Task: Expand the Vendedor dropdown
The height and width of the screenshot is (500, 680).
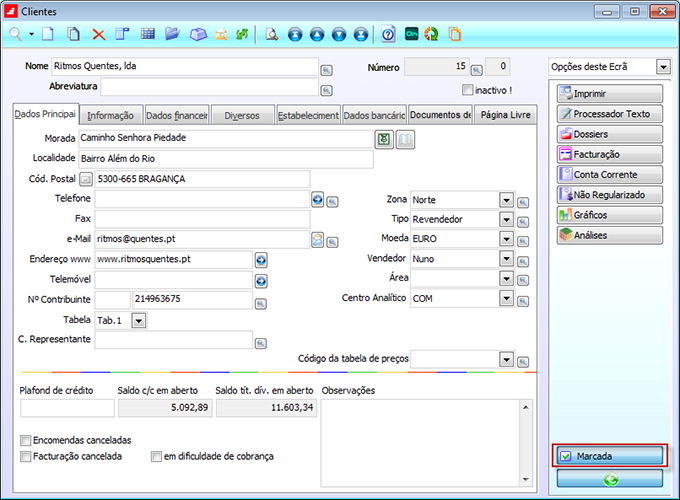Action: click(x=506, y=258)
